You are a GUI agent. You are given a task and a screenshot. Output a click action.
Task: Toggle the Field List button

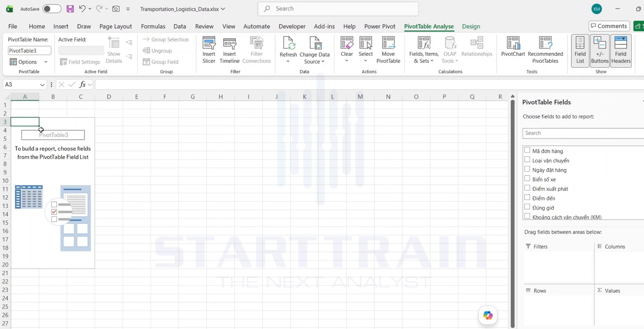(x=580, y=50)
